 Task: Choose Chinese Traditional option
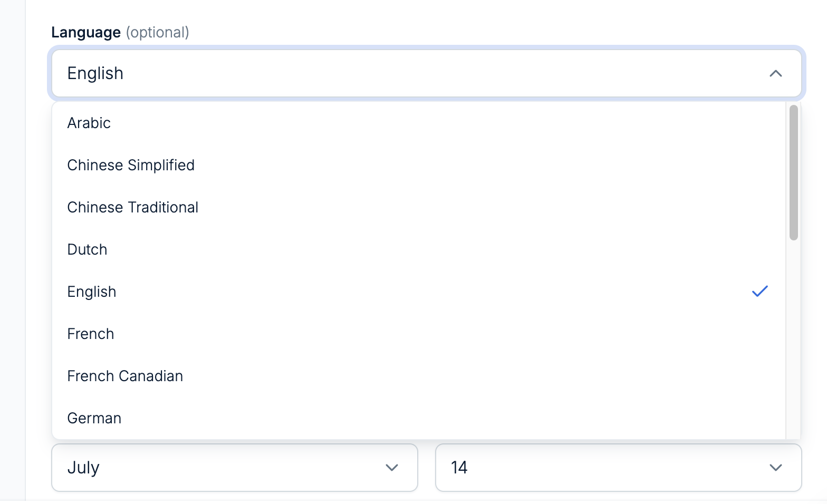coord(419,207)
